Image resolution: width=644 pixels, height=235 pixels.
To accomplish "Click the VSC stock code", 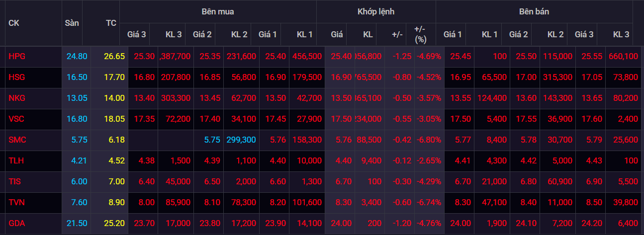I will click(x=16, y=119).
